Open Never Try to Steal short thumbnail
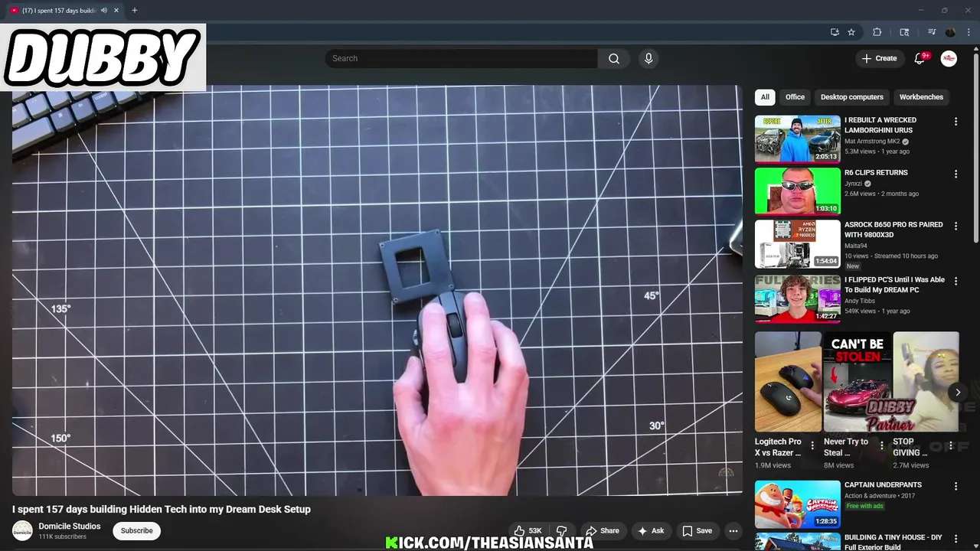Image resolution: width=980 pixels, height=551 pixels. pos(857,382)
